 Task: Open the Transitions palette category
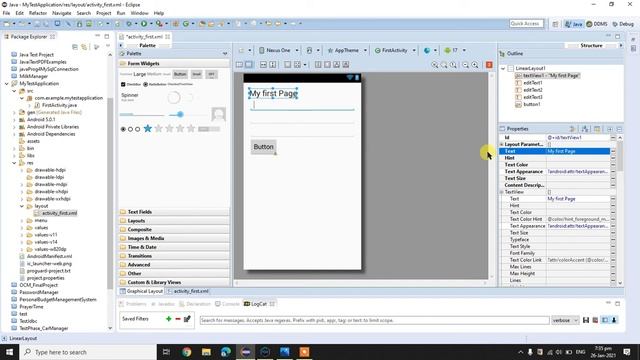click(x=174, y=256)
